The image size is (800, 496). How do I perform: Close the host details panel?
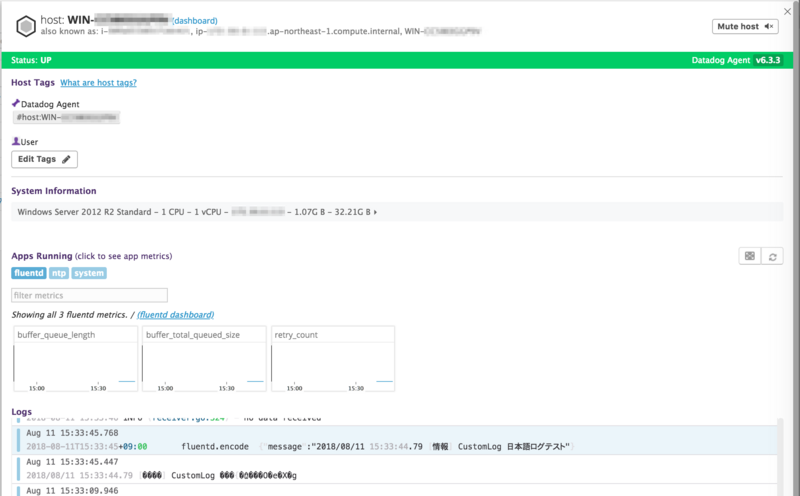(x=787, y=11)
